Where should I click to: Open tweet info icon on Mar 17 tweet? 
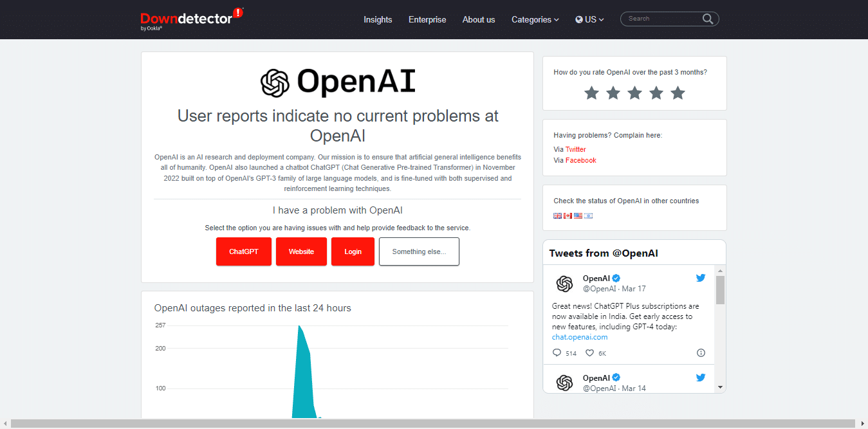coord(701,353)
